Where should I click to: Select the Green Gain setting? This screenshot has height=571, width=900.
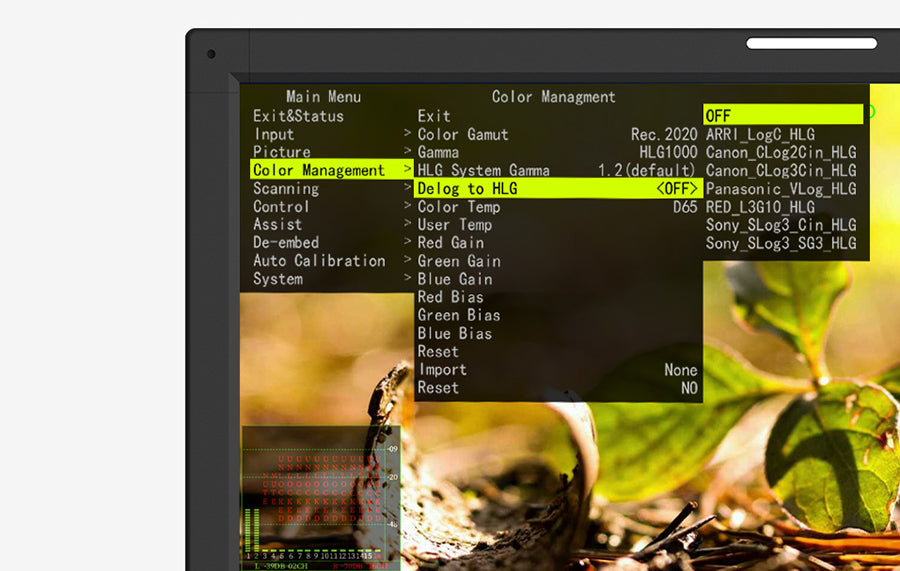coord(459,261)
